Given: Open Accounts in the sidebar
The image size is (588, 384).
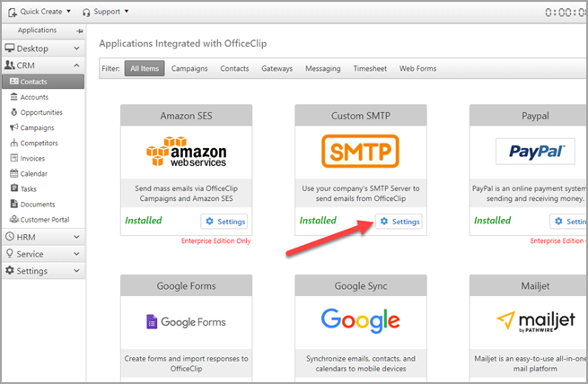Looking at the screenshot, I should click(x=34, y=97).
